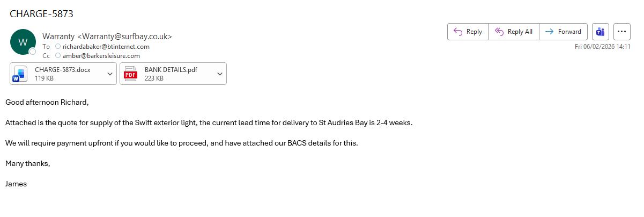644x217 pixels.
Task: Click recipient richardabaker@btinternet.com in the To line
Action: [x=106, y=47]
